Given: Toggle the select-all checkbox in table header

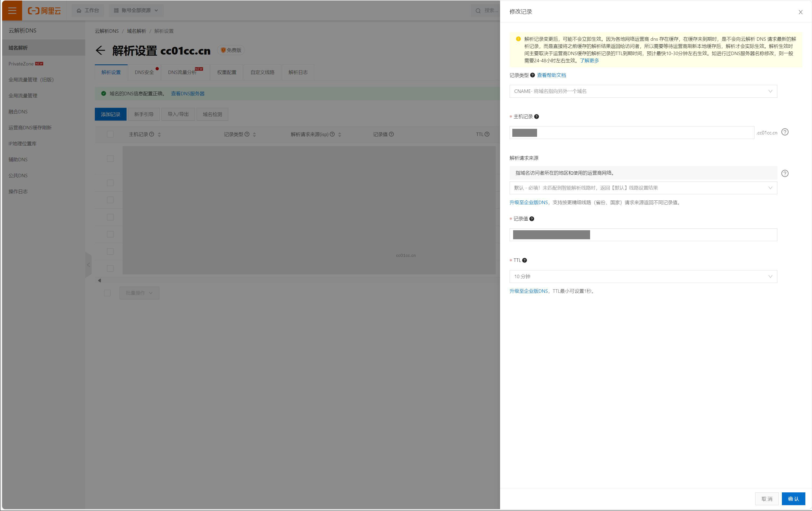Looking at the screenshot, I should pos(110,134).
